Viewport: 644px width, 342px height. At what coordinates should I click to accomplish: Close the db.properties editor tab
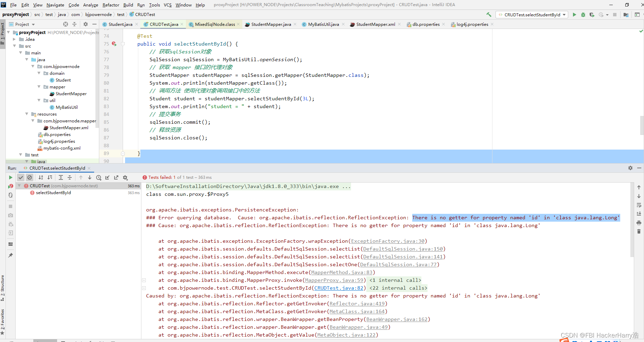(x=443, y=24)
